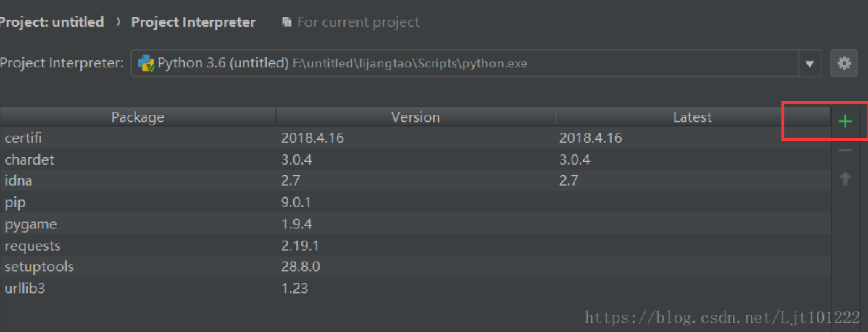
Task: Click the For current project icon
Action: [287, 22]
